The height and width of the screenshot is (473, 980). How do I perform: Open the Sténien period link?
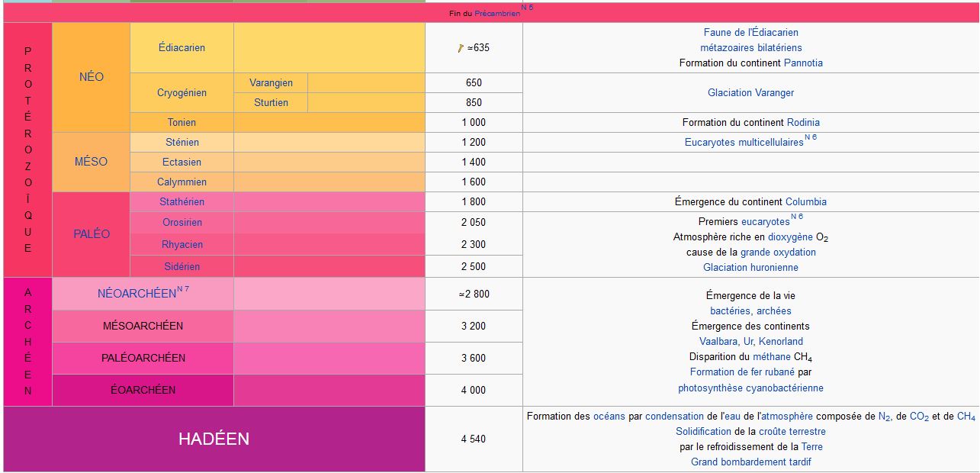coord(182,142)
